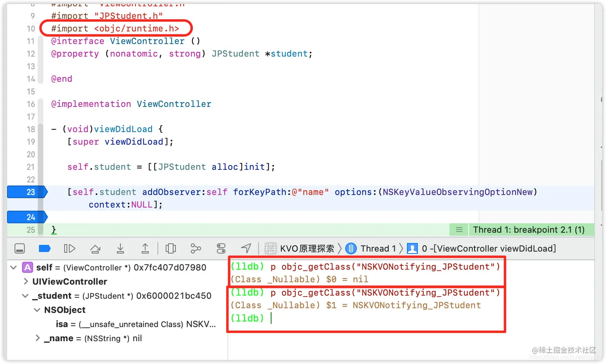Select the isa variable row
606x364 pixels.
(x=136, y=324)
